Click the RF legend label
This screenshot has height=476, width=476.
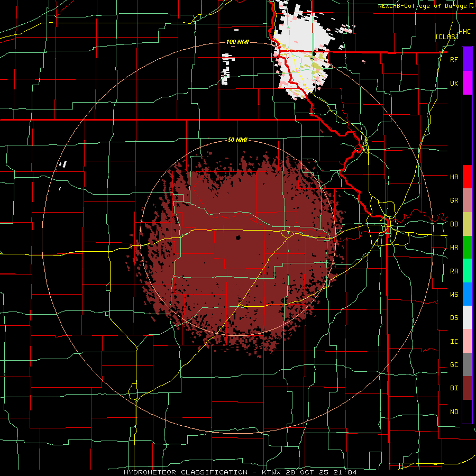(x=454, y=59)
